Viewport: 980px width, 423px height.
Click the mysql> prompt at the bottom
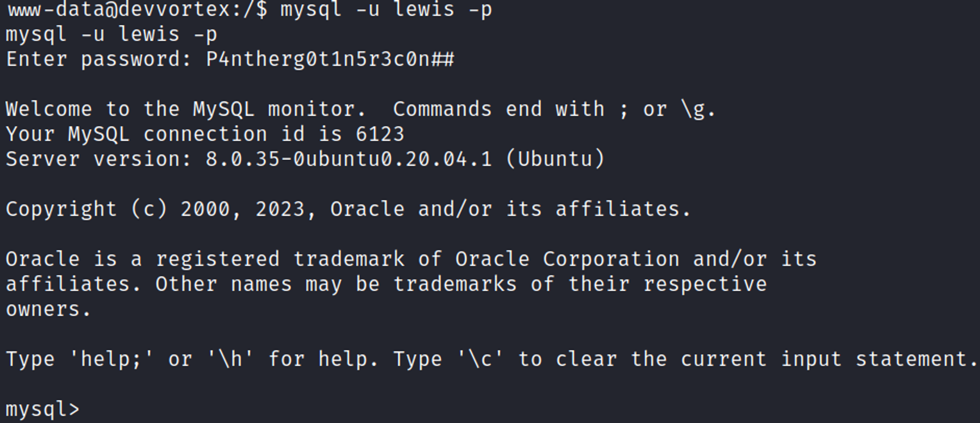click(42, 409)
